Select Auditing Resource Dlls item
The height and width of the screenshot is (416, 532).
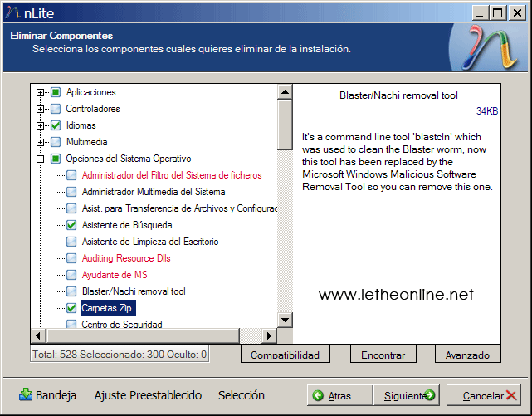click(x=126, y=258)
